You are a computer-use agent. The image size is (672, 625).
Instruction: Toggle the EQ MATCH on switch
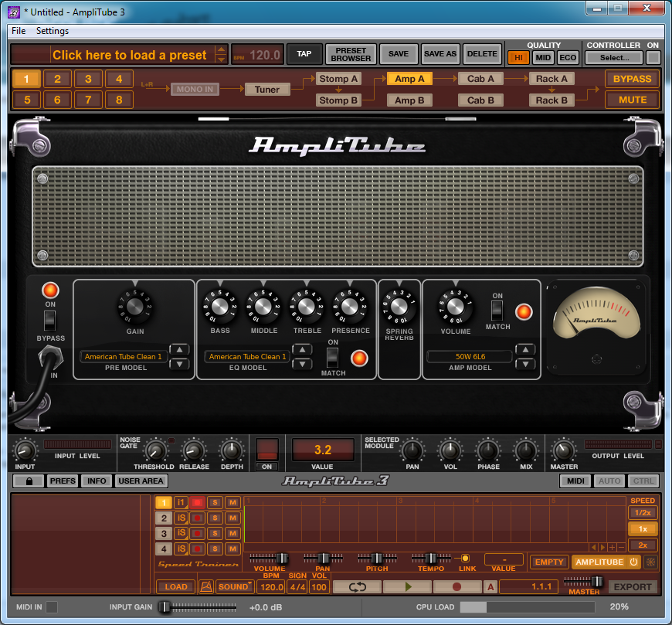click(332, 358)
